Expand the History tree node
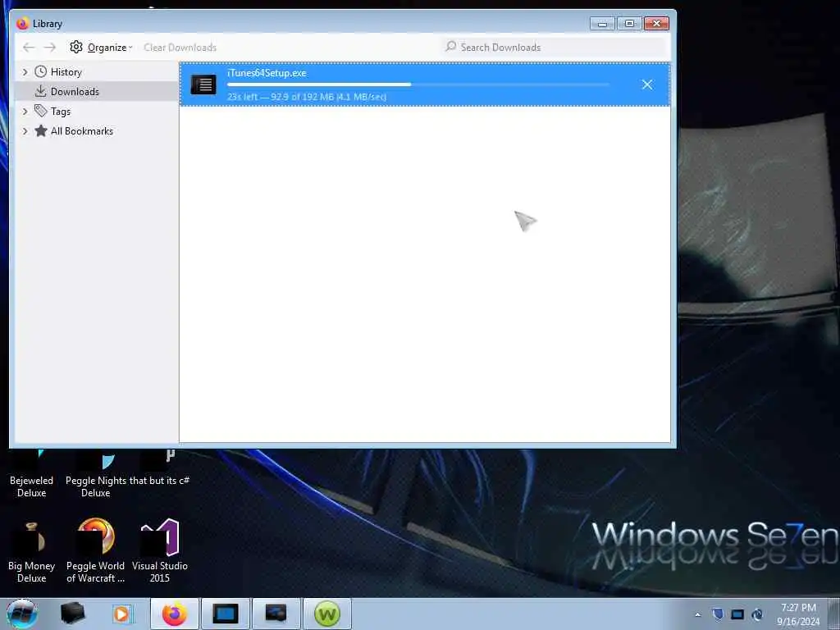Image resolution: width=840 pixels, height=630 pixels. coord(25,72)
